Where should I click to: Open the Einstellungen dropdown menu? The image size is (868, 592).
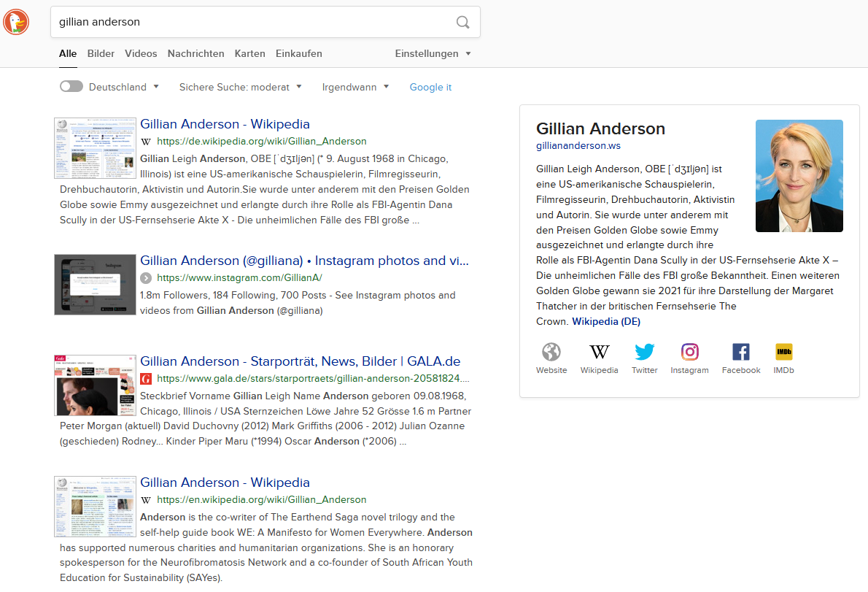433,54
